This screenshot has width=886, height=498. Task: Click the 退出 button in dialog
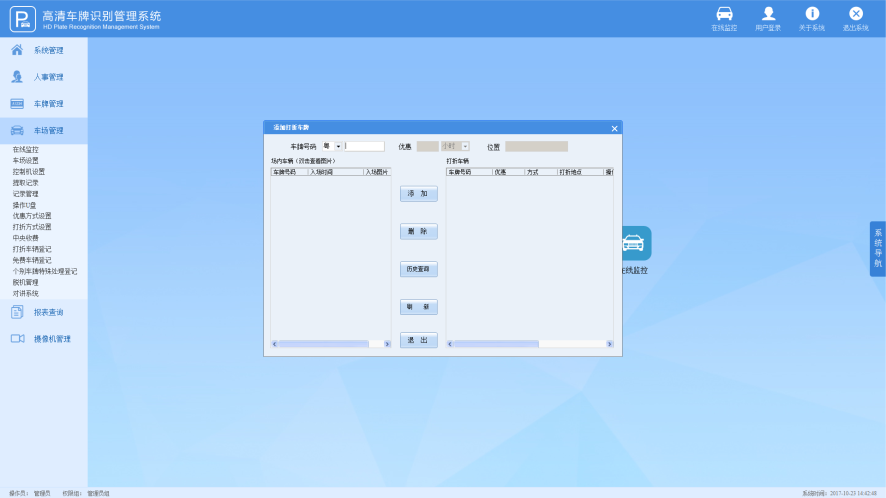click(x=418, y=340)
